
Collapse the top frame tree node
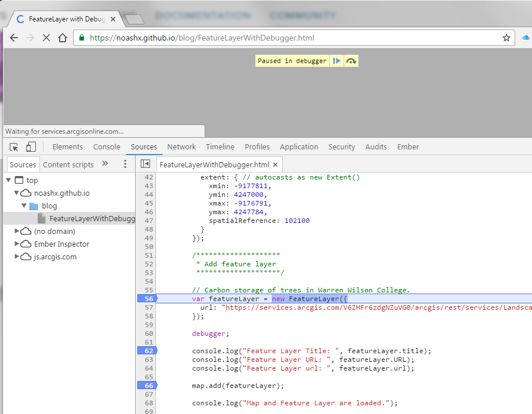pos(9,180)
